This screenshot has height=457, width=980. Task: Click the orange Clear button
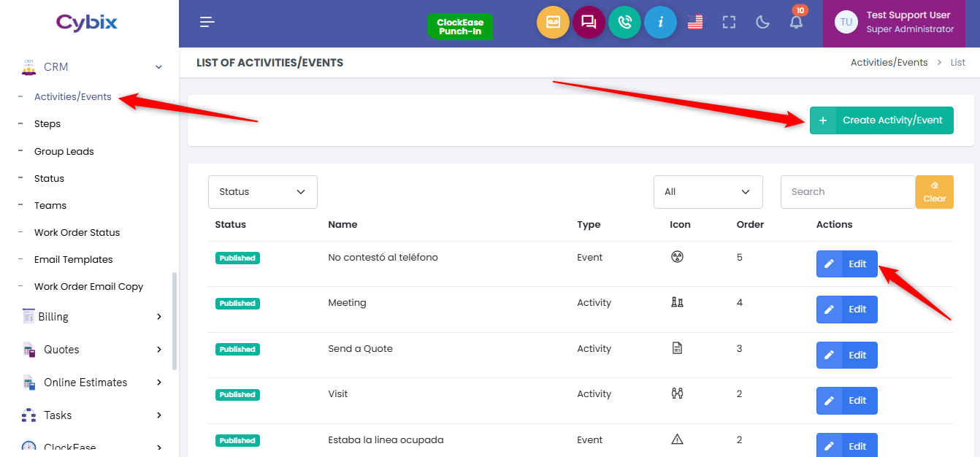click(x=935, y=192)
